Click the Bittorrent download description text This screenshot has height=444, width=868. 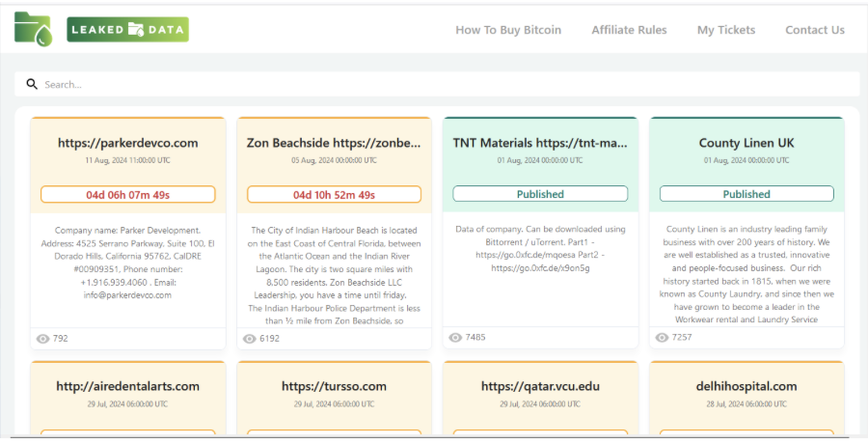pyautogui.click(x=540, y=249)
